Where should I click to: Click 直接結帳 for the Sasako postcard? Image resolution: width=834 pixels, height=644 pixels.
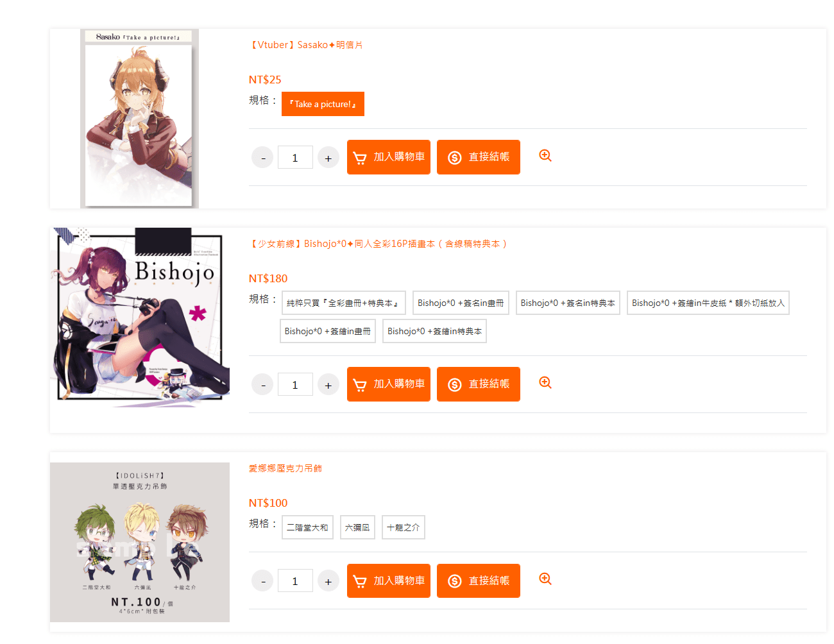479,157
